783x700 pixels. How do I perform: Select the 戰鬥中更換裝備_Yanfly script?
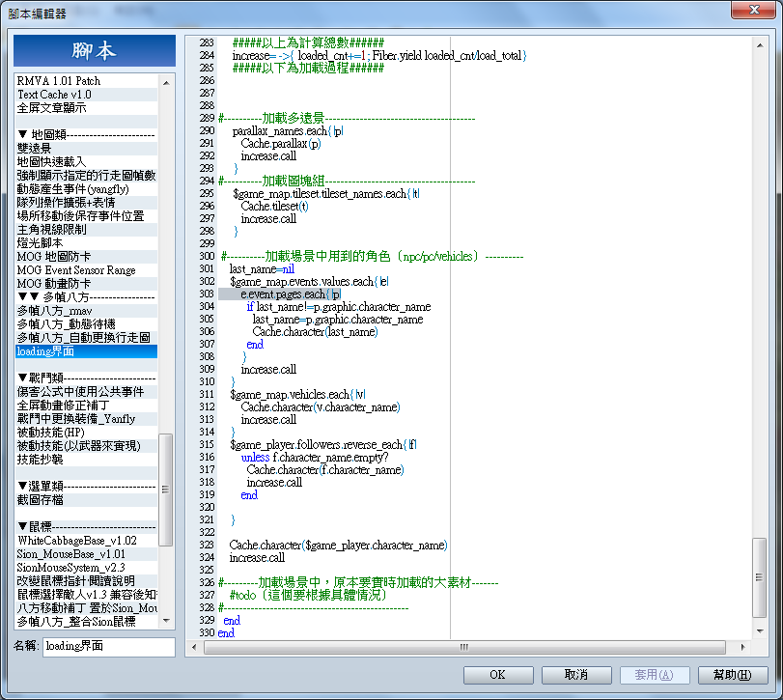(x=86, y=419)
